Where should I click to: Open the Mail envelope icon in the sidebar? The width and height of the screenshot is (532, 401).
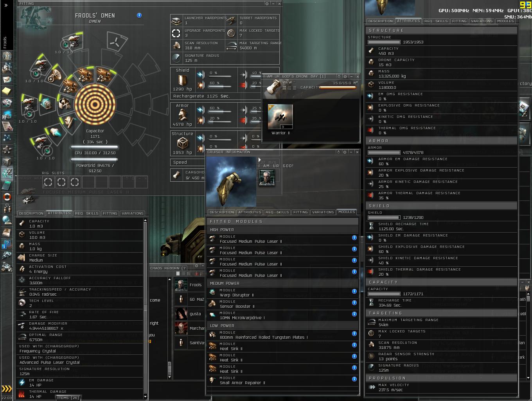pos(7,80)
